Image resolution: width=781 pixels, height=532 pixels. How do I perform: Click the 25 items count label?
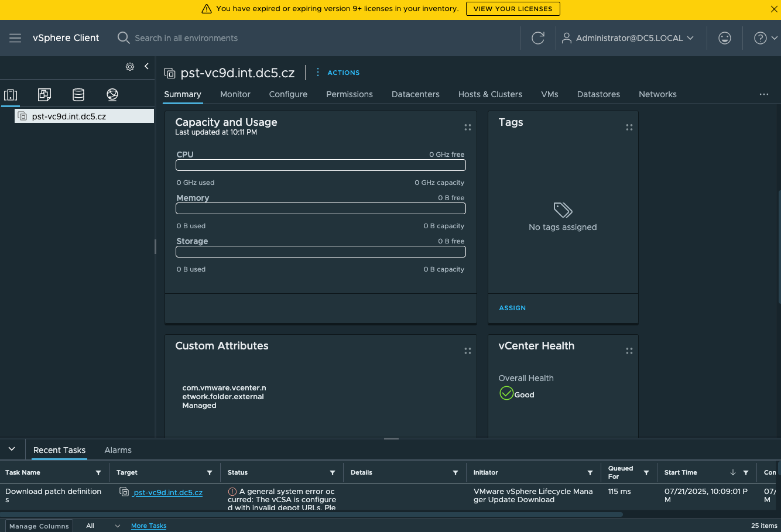coord(764,526)
